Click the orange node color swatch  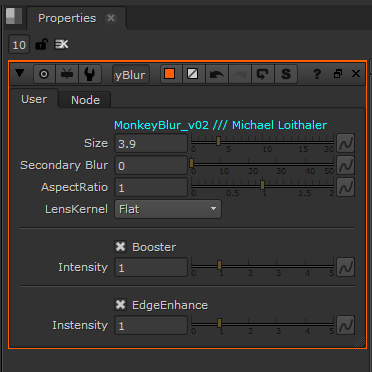170,74
